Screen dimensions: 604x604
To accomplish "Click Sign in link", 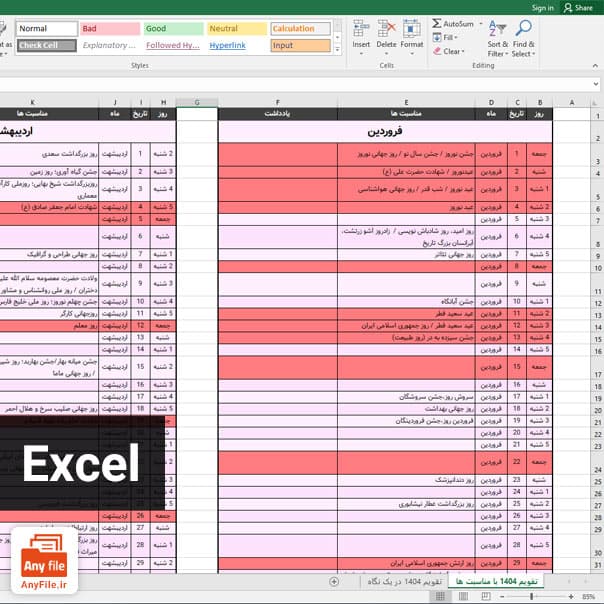I will coord(542,8).
